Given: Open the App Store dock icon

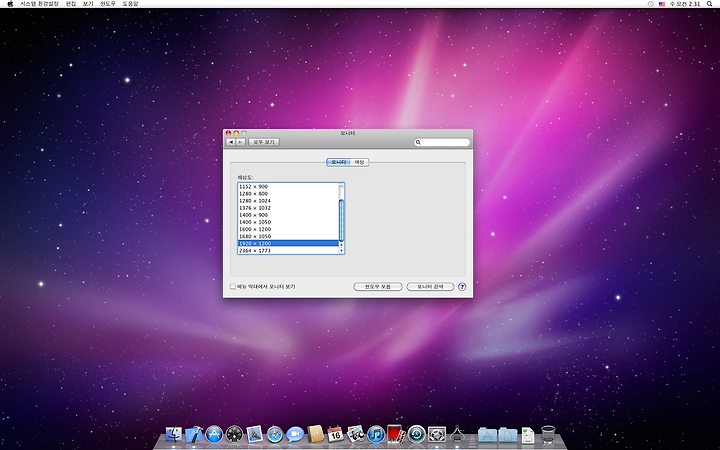Looking at the screenshot, I should (214, 434).
